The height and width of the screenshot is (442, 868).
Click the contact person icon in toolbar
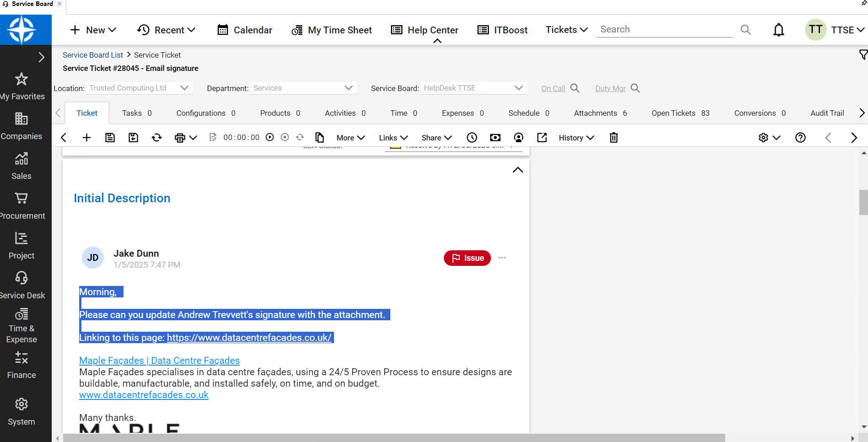pos(518,138)
